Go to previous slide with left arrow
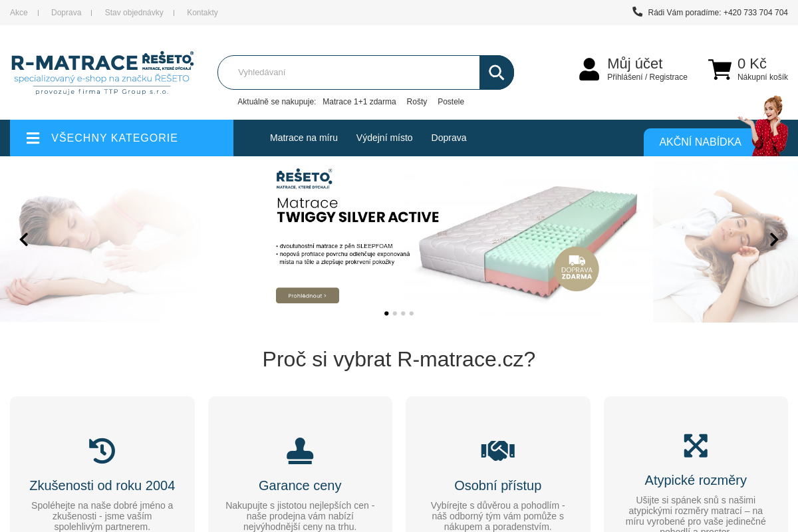798x532 pixels. (24, 239)
